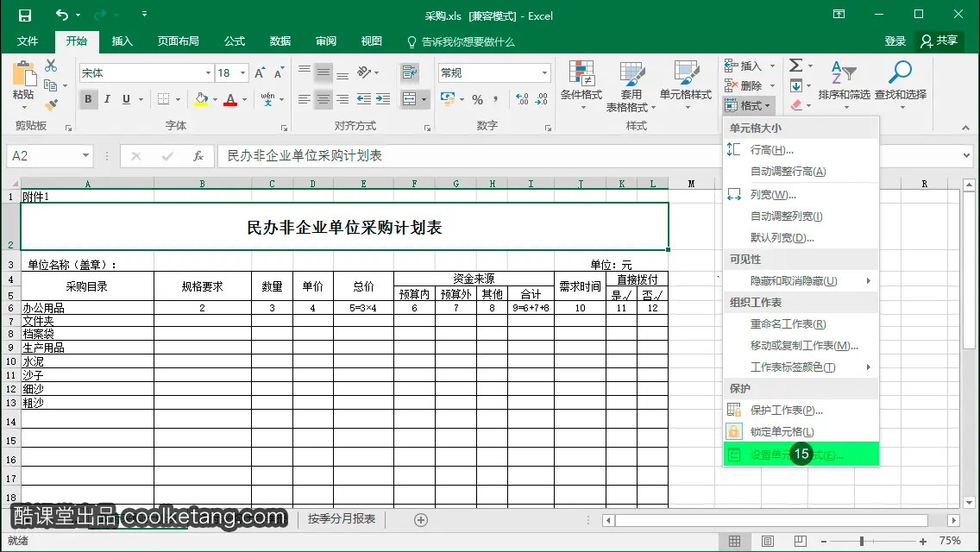Open Cell Styles (单元格样式) gallery
The height and width of the screenshot is (552, 980).
(686, 85)
